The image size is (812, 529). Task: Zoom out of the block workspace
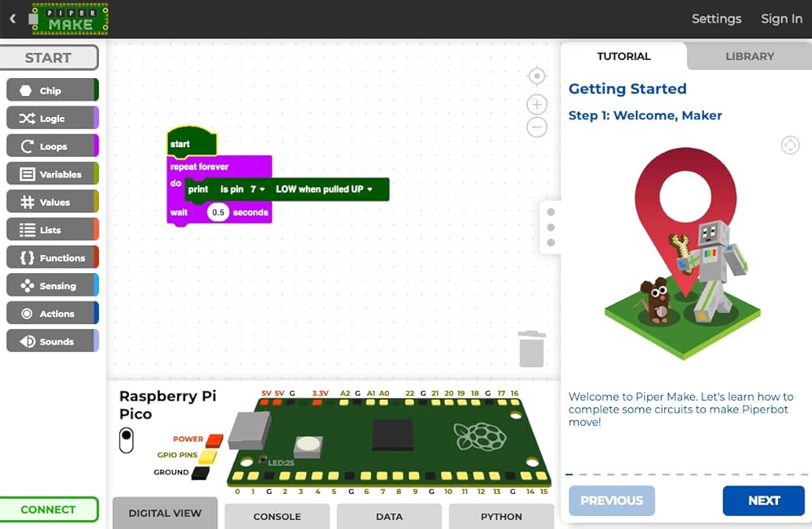point(536,127)
